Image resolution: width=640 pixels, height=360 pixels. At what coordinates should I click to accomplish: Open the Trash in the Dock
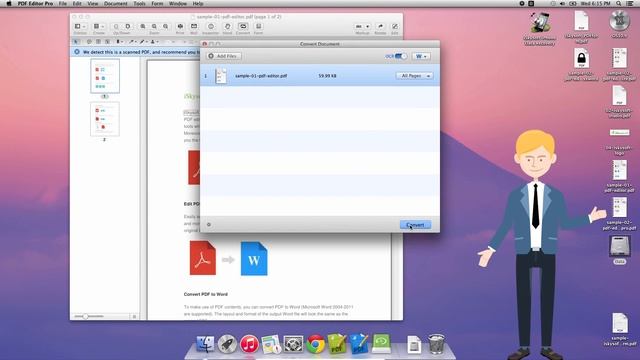436,344
